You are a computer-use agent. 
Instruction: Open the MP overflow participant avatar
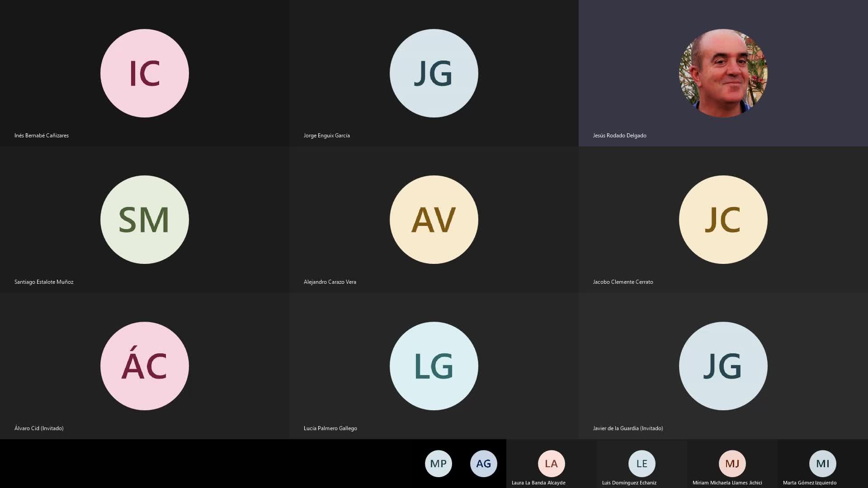[438, 464]
